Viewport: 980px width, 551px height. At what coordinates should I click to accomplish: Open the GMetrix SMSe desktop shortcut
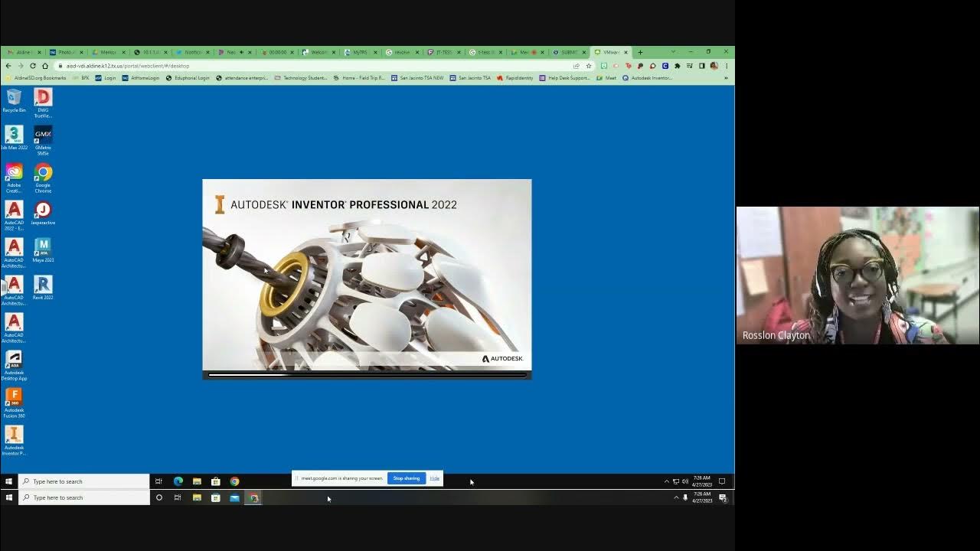point(43,140)
